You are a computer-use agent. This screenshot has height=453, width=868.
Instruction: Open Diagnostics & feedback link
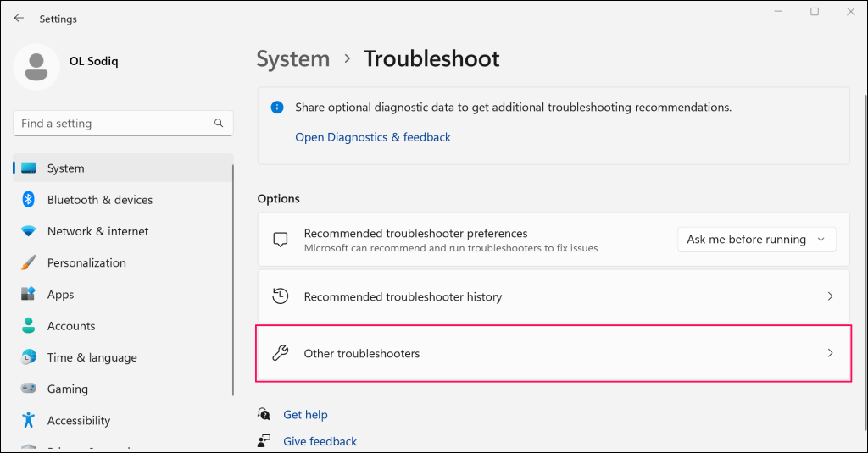point(373,137)
